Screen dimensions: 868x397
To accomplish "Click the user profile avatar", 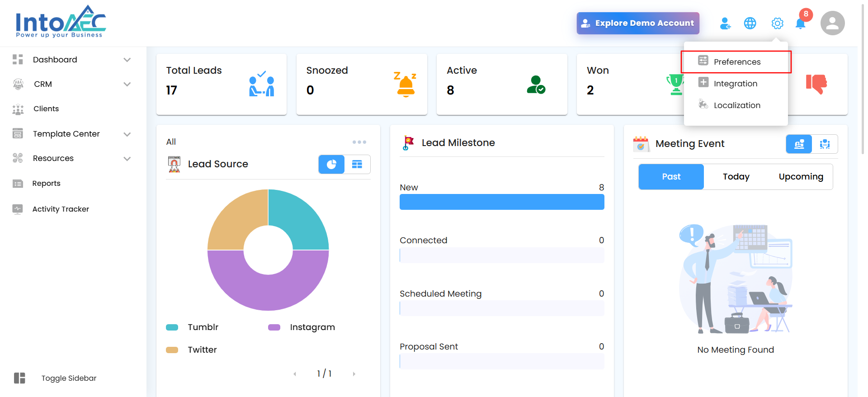I will point(832,24).
